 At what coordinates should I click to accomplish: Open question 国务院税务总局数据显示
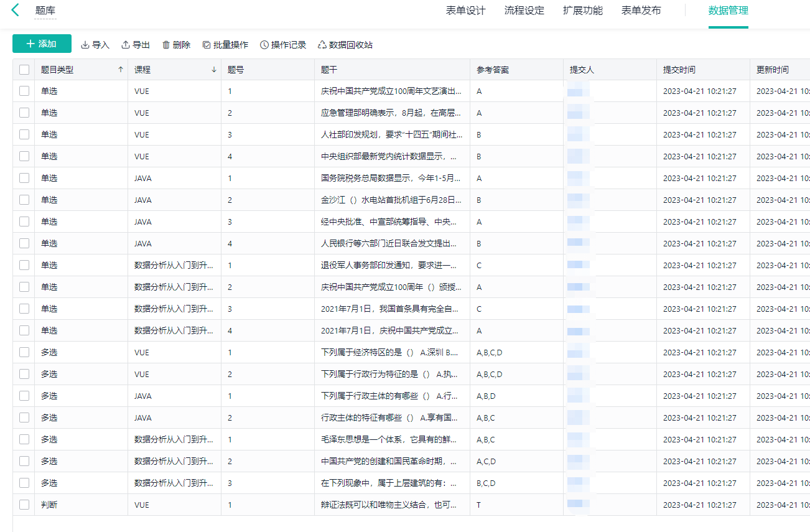click(391, 179)
